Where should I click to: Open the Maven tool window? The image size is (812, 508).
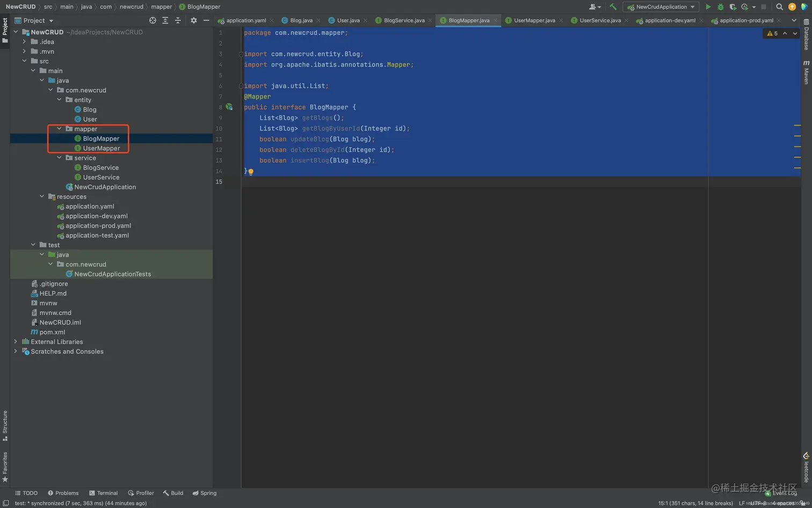click(806, 72)
